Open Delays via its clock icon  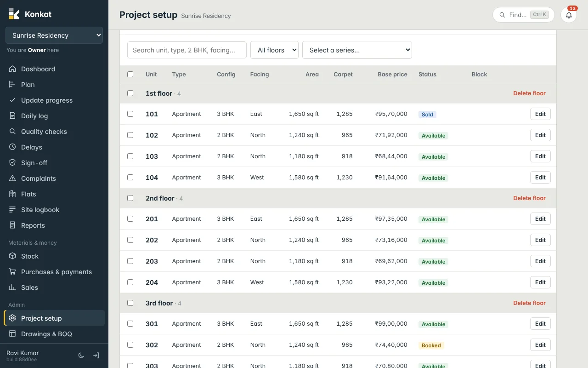coord(12,147)
